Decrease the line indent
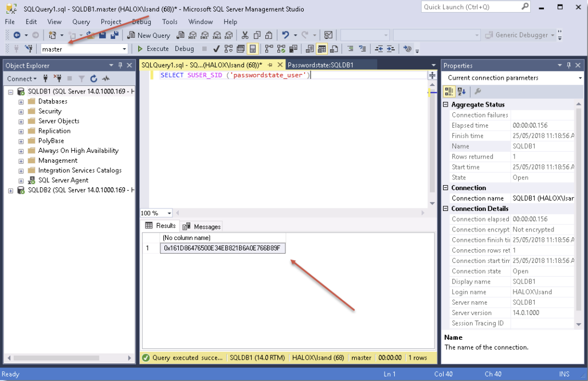The width and height of the screenshot is (588, 381). 379,49
